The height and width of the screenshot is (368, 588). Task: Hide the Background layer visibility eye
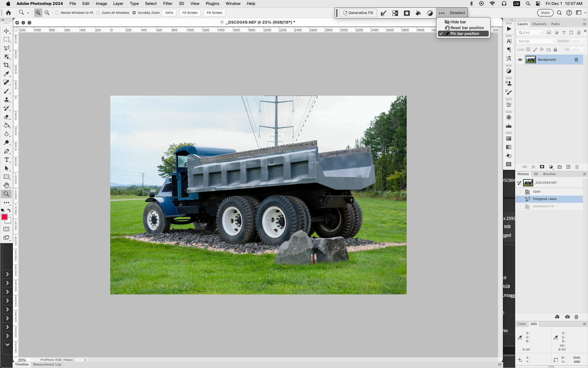point(520,59)
